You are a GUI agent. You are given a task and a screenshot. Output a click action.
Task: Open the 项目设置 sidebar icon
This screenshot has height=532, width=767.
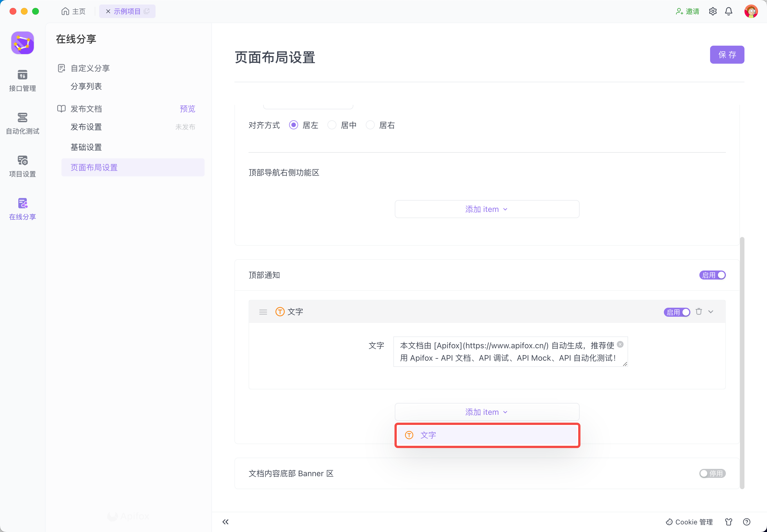click(22, 166)
